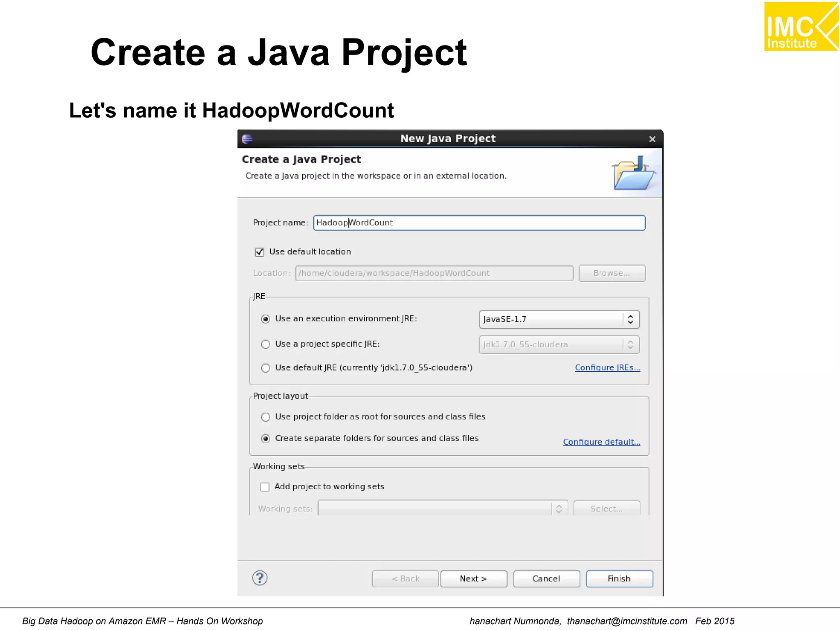Click the Eclipse icon in dialog title bar

coord(247,139)
